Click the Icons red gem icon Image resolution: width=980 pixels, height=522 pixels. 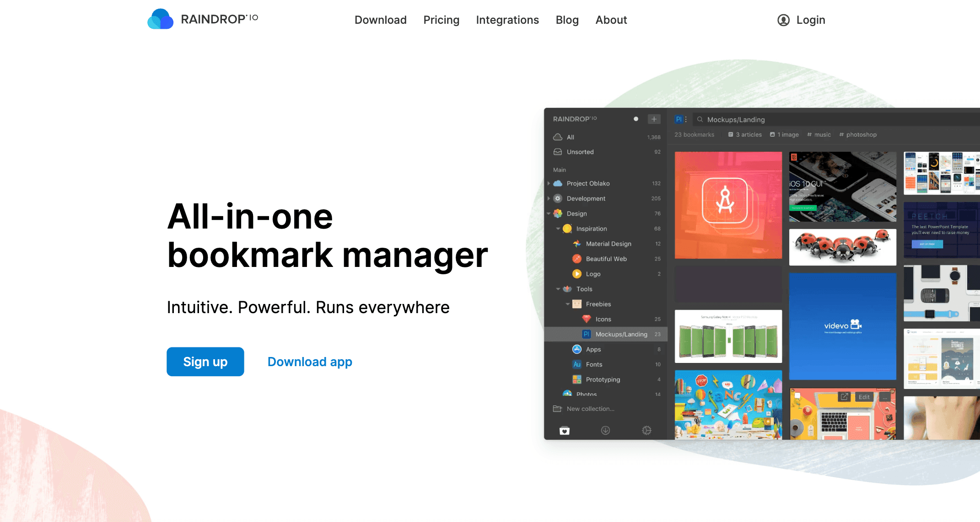587,319
